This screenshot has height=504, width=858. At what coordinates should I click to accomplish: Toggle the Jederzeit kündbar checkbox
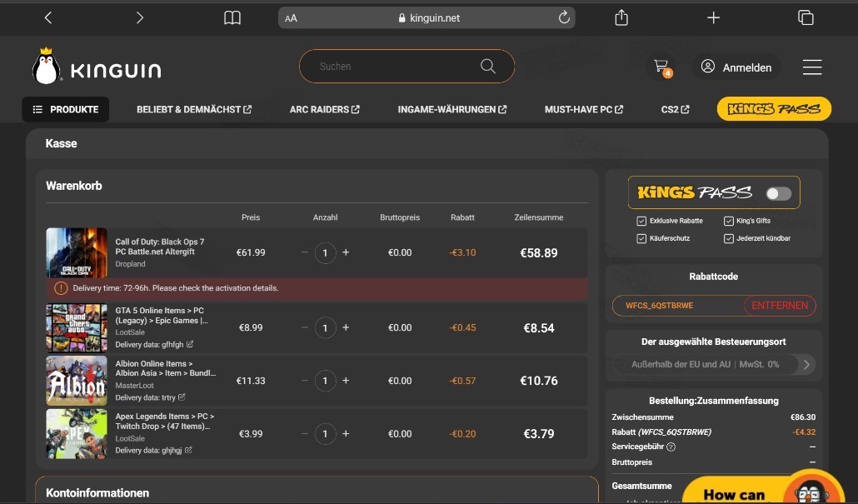tap(729, 238)
